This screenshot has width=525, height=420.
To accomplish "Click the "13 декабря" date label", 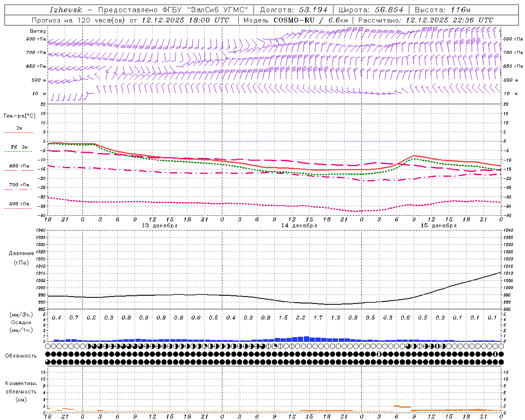I will click(159, 226).
